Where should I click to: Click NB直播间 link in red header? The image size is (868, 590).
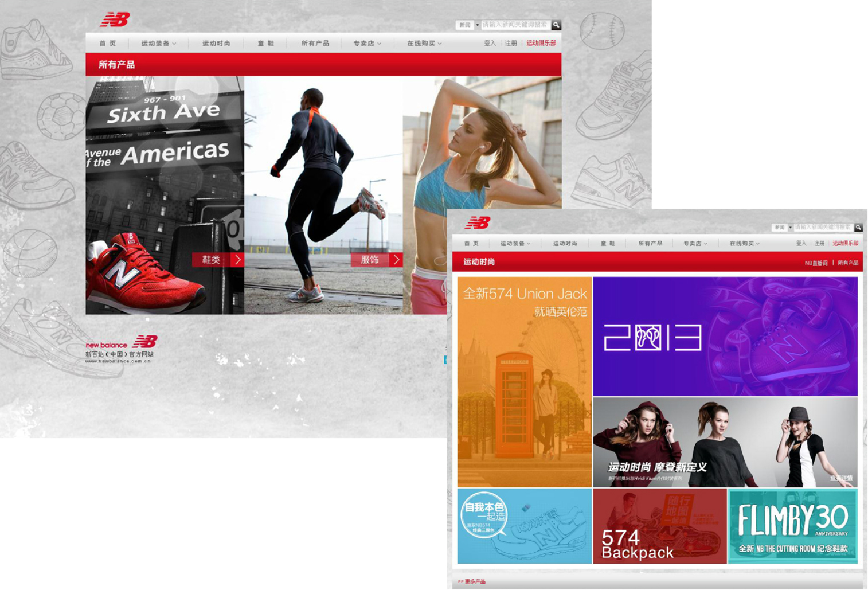coord(816,263)
